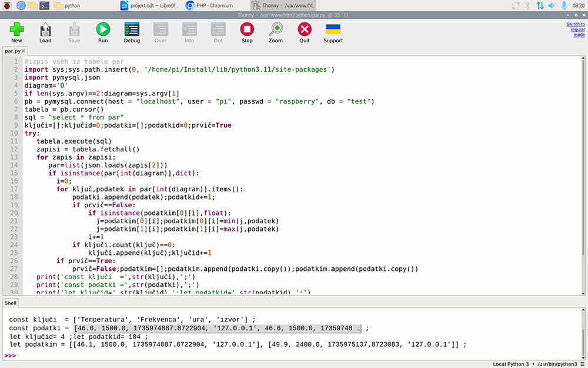Click the '#izpis vseh iz tabele par' comment

click(x=74, y=62)
